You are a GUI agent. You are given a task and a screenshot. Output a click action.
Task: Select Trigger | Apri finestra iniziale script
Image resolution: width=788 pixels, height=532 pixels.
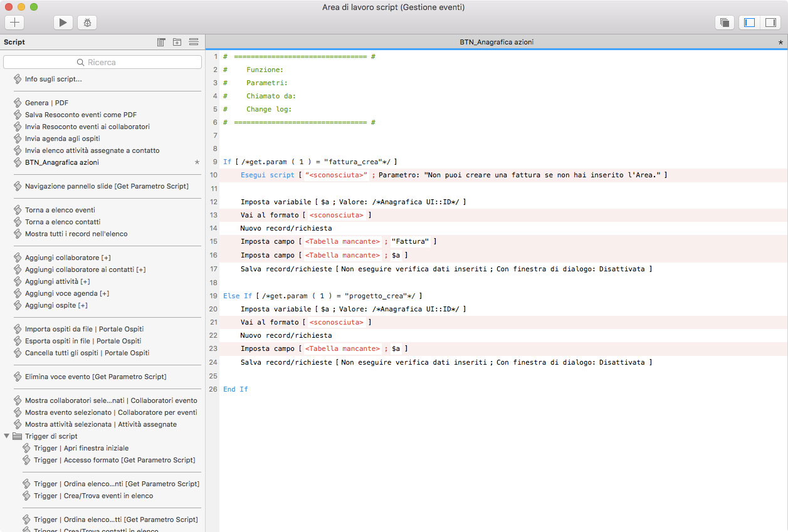(81, 448)
